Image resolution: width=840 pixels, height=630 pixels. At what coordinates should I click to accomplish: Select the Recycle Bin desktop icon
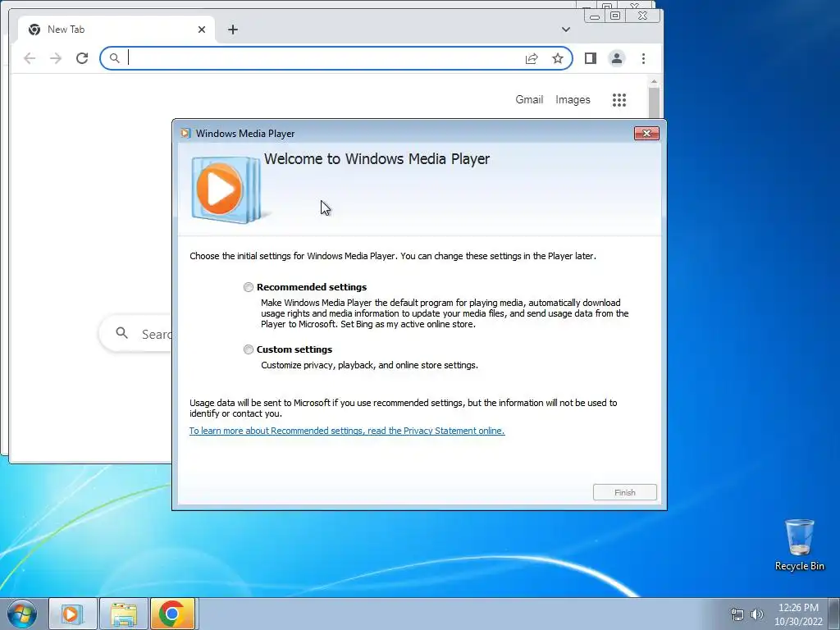799,545
